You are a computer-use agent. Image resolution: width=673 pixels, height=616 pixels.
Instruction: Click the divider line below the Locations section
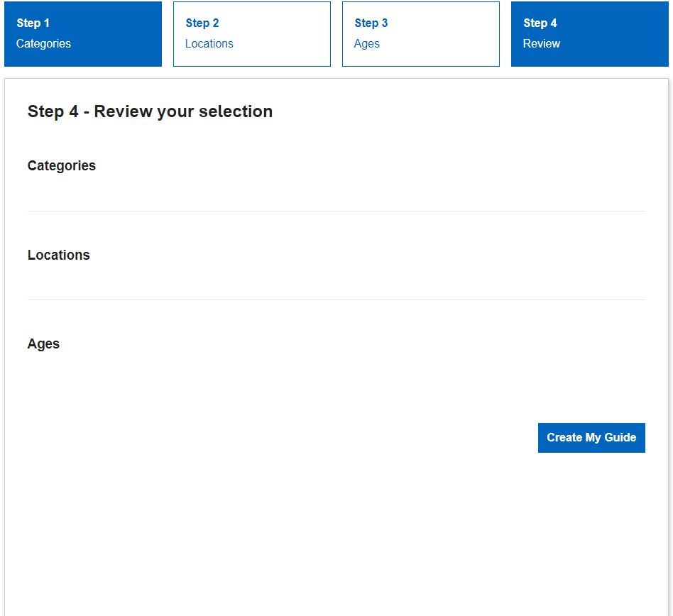point(336,299)
